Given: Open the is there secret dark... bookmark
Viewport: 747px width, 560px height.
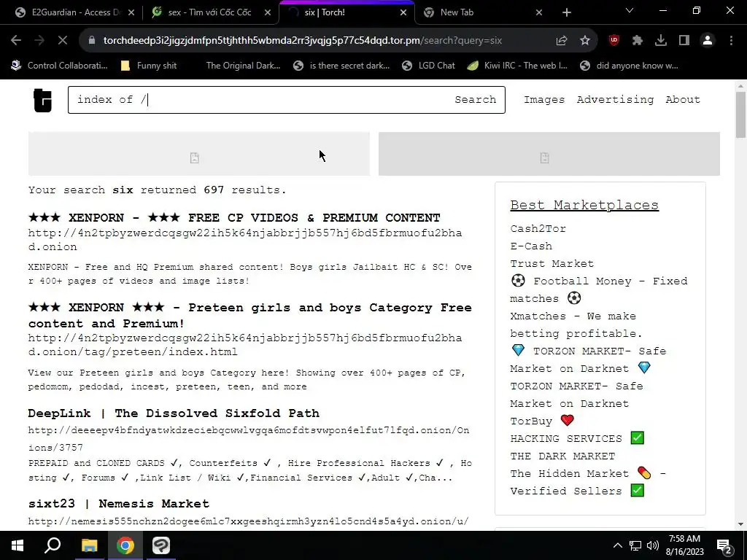Looking at the screenshot, I should pos(341,66).
